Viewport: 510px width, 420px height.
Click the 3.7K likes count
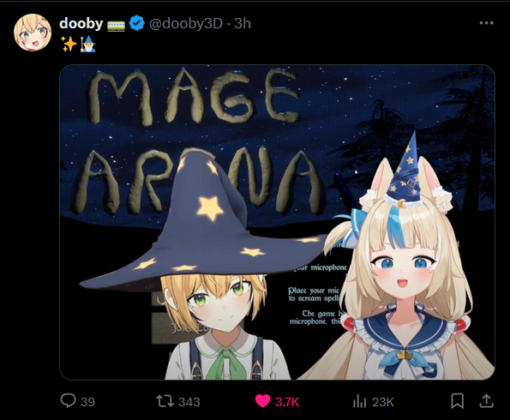click(287, 402)
